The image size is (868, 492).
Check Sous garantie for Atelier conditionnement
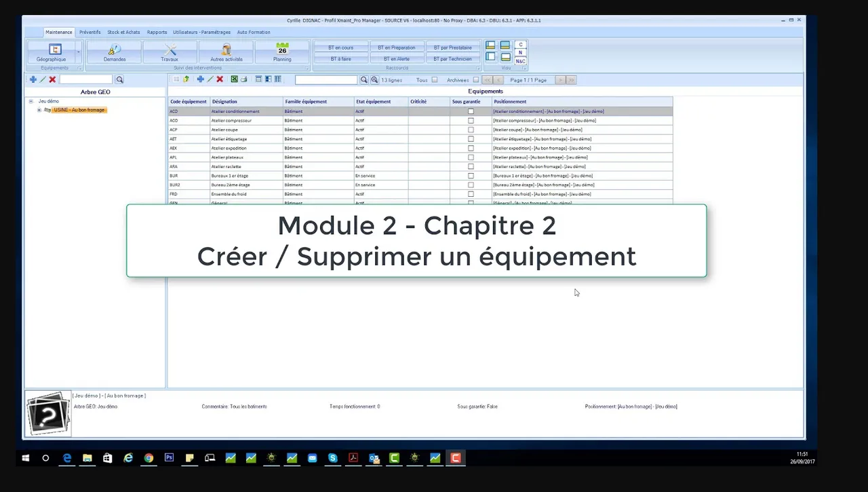pyautogui.click(x=471, y=111)
